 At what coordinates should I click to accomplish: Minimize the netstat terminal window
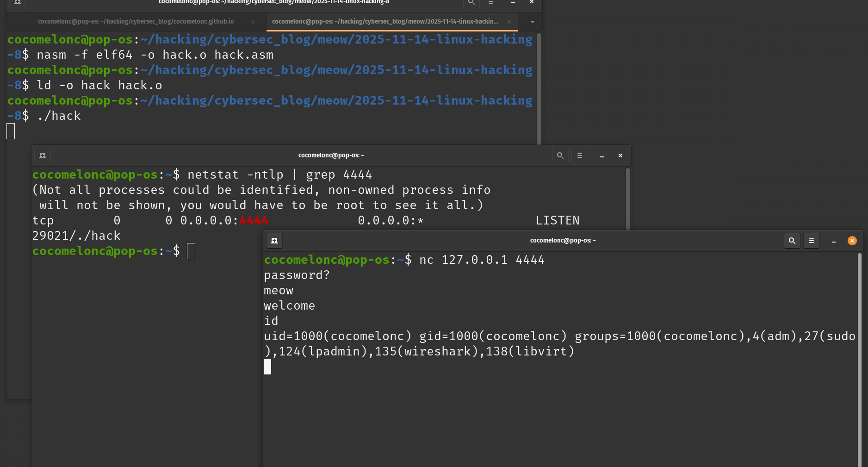(601, 156)
